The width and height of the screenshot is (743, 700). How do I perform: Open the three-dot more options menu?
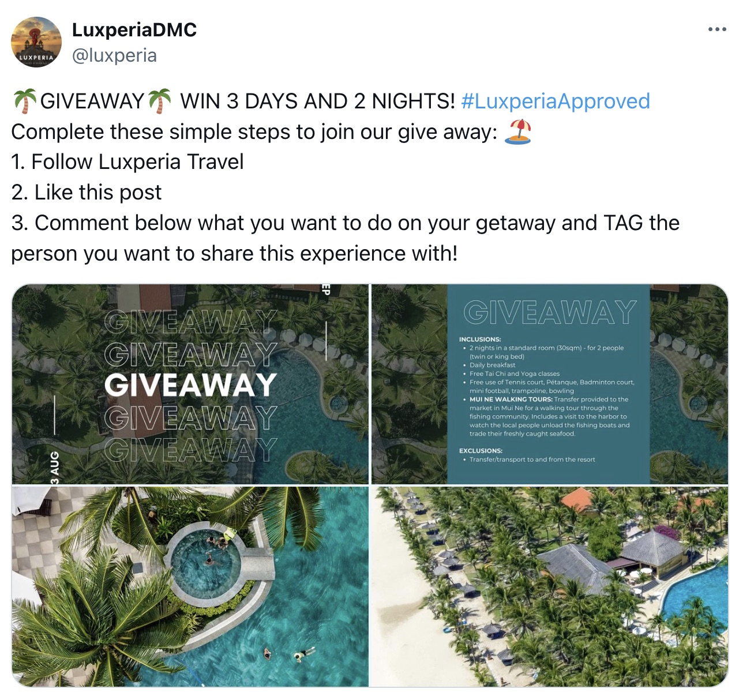click(717, 29)
